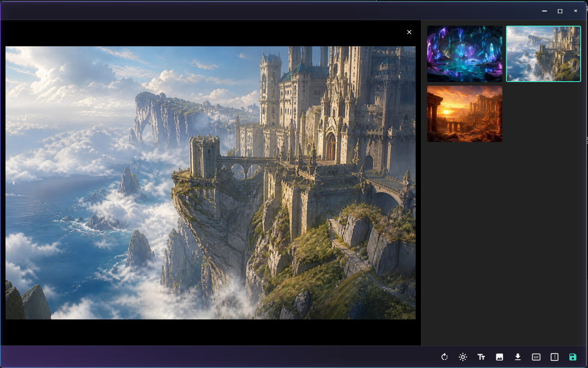Select the text size tool
This screenshot has width=588, height=368.
pyautogui.click(x=481, y=357)
